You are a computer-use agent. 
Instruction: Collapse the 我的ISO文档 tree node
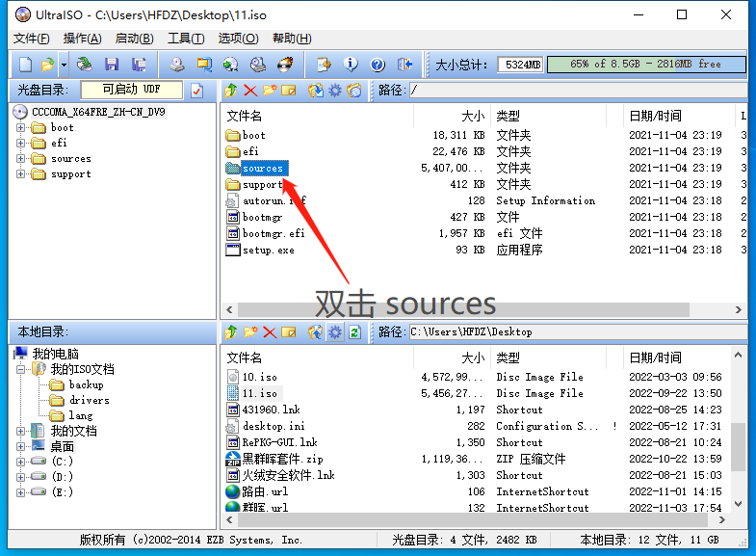click(x=20, y=369)
